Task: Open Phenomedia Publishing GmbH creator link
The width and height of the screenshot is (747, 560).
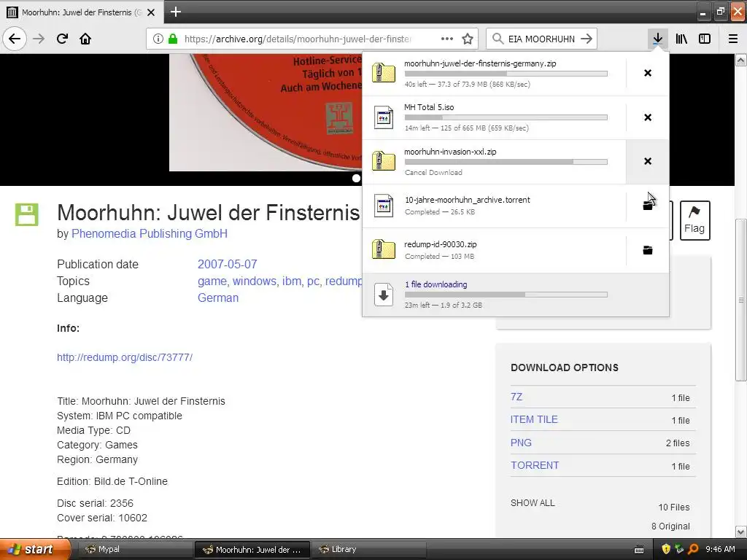Action: tap(149, 234)
